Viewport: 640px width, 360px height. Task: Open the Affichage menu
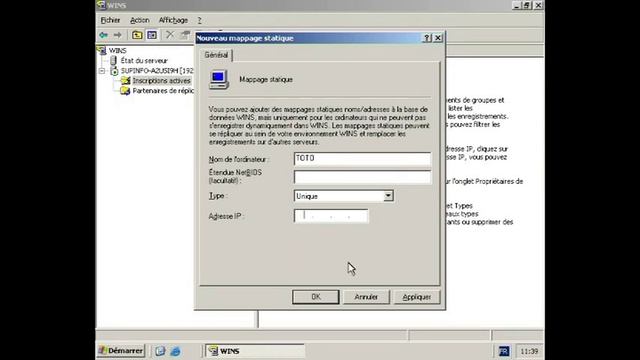click(173, 20)
